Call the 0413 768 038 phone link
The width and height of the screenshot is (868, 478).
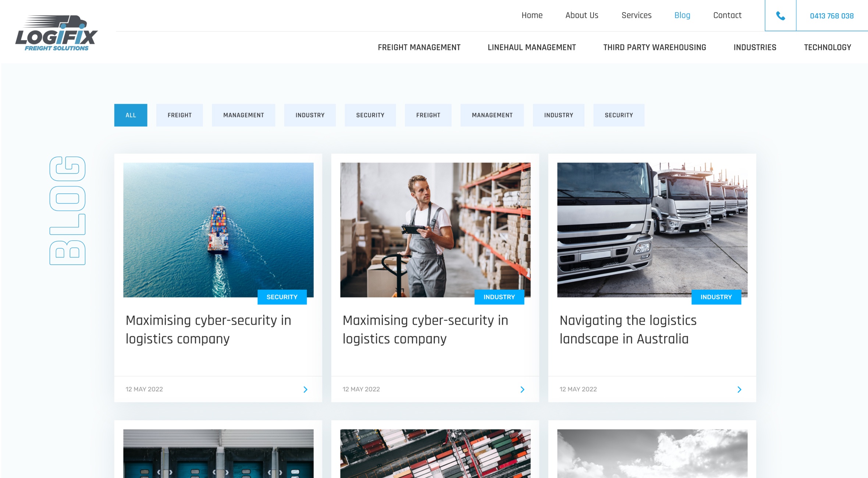(832, 16)
